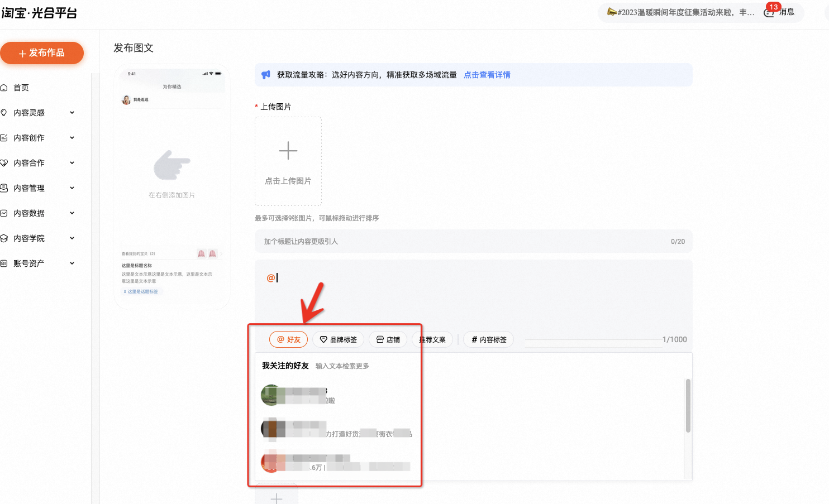
Task: Click the 店铺 shop button
Action: pyautogui.click(x=388, y=339)
